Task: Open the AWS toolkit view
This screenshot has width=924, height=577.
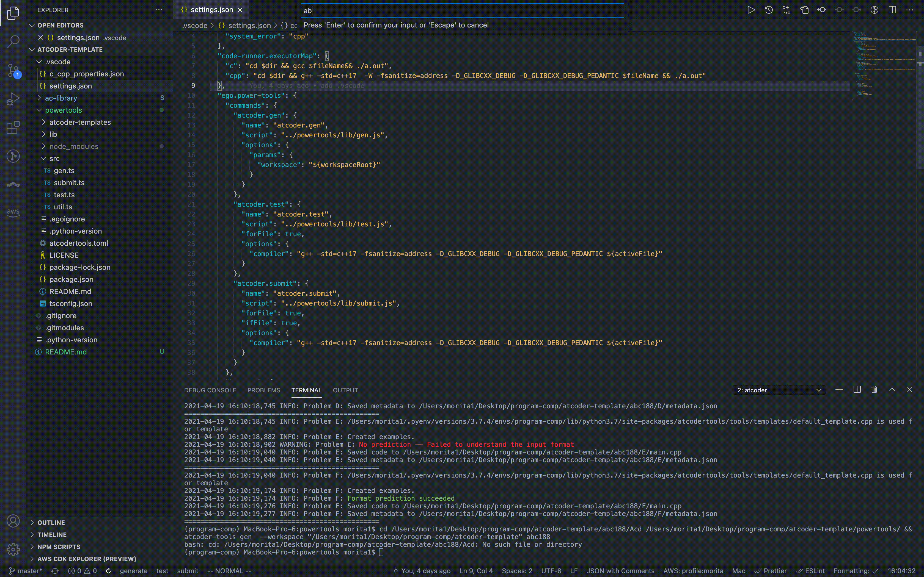Action: 13,213
